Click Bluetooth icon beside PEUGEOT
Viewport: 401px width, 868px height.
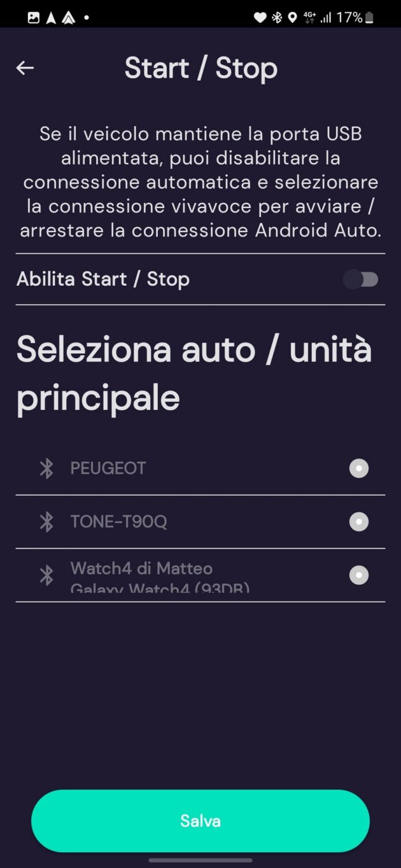pyautogui.click(x=47, y=468)
